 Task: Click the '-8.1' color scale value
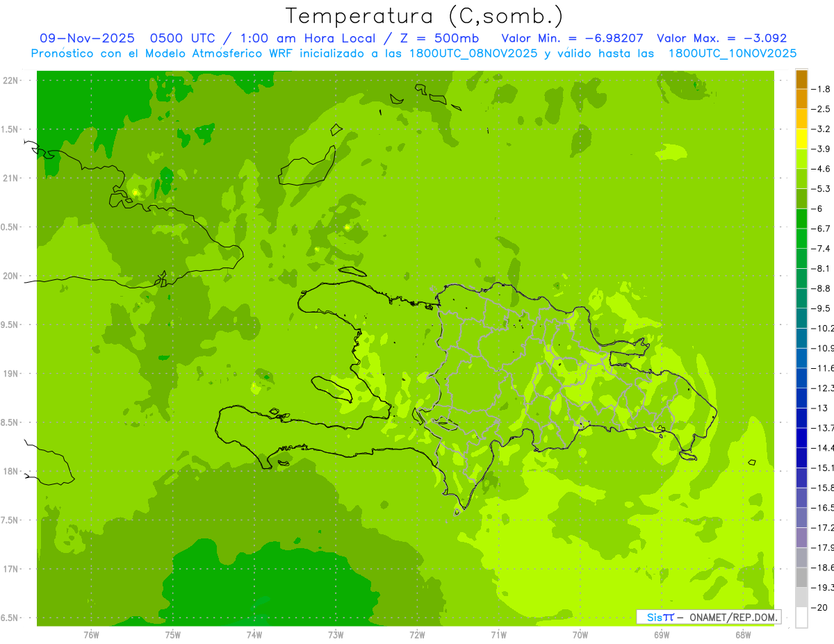821,268
